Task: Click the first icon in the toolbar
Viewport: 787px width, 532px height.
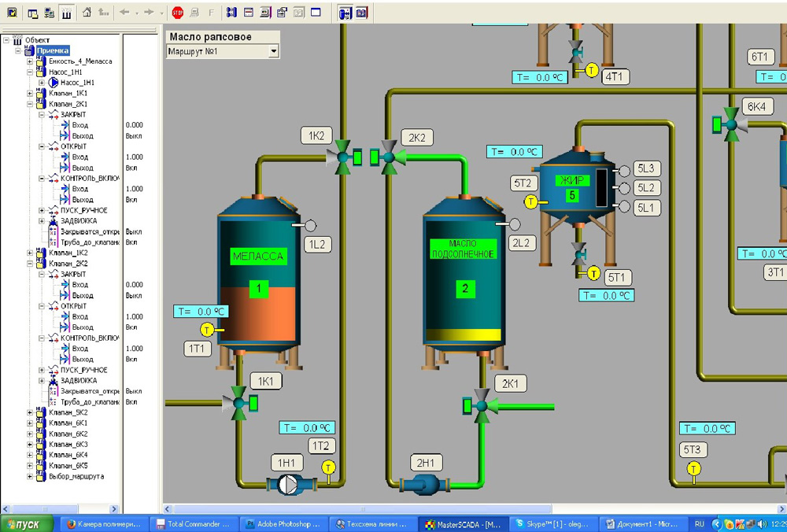Action: 12,13
